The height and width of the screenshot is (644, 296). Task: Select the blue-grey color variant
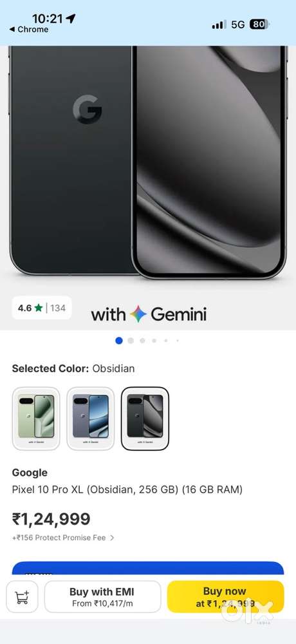click(x=90, y=419)
